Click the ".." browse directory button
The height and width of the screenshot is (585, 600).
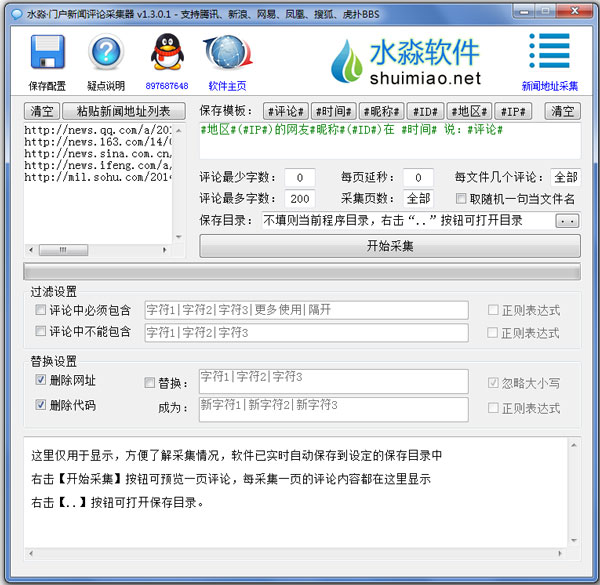coord(567,221)
